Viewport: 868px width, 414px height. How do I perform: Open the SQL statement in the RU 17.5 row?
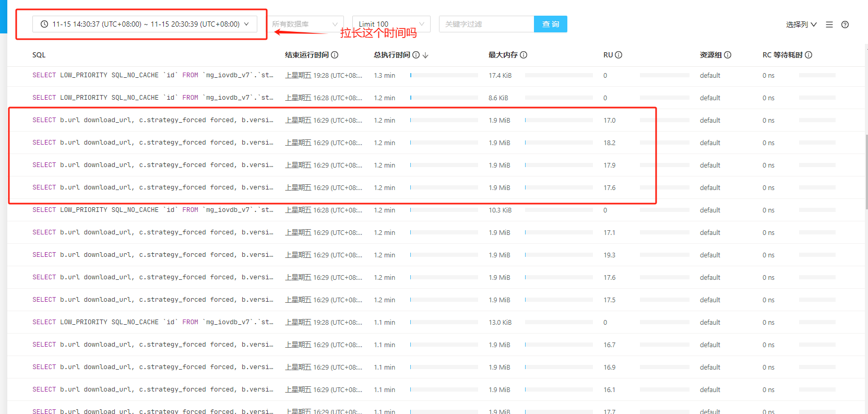click(153, 300)
